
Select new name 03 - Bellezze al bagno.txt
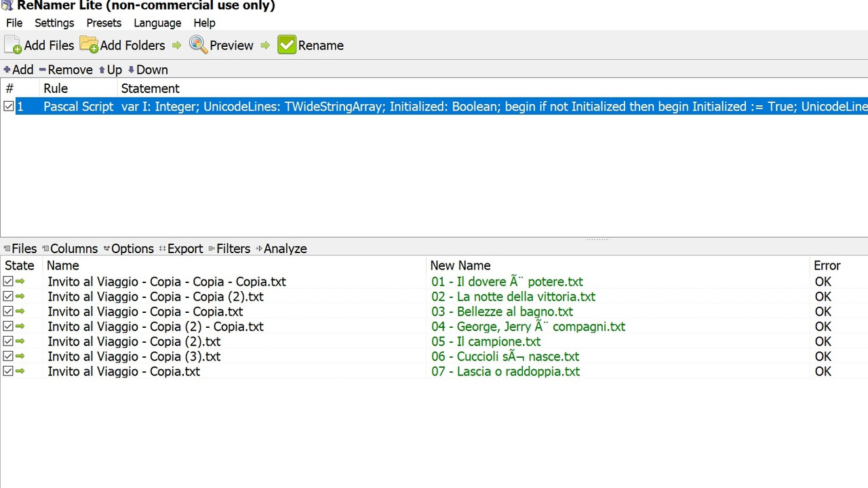[x=502, y=312]
